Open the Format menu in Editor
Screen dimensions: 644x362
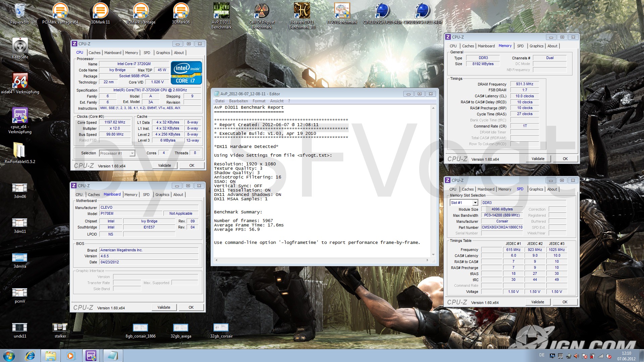[x=259, y=101]
